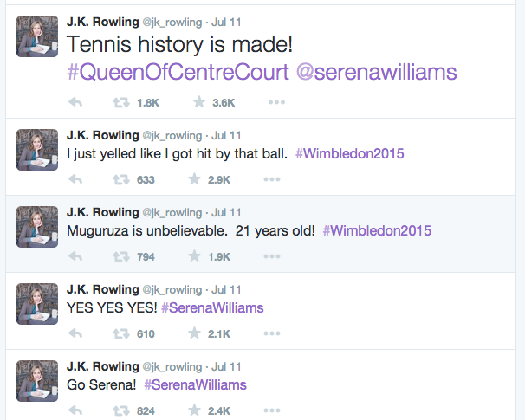Favorite the 'Tennis history is made!' tweet
Viewport: 525px width, 420px height.
coord(199,101)
